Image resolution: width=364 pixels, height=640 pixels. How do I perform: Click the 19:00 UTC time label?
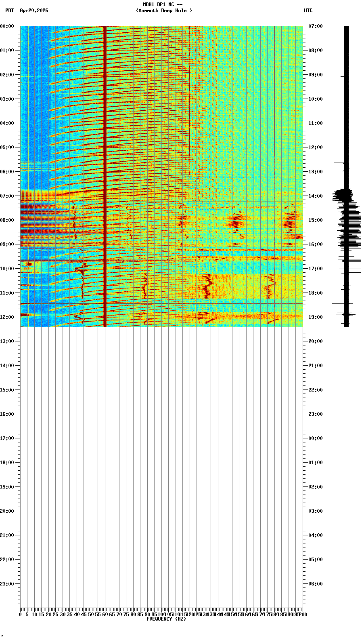click(x=316, y=317)
